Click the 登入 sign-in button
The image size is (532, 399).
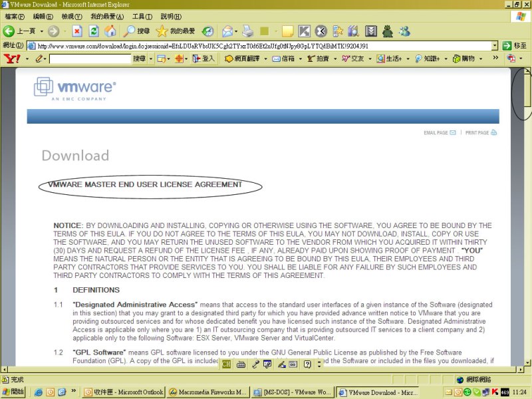pyautogui.click(x=203, y=59)
